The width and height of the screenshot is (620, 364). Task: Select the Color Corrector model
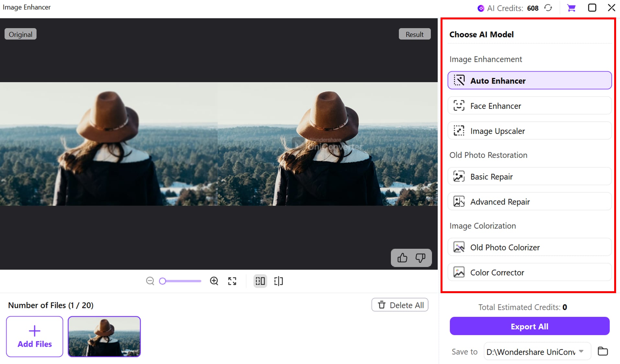point(530,272)
